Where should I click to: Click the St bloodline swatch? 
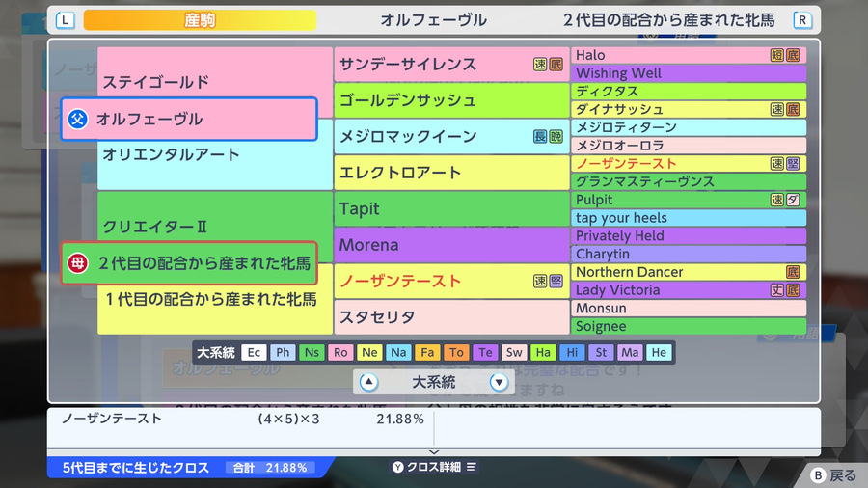601,352
